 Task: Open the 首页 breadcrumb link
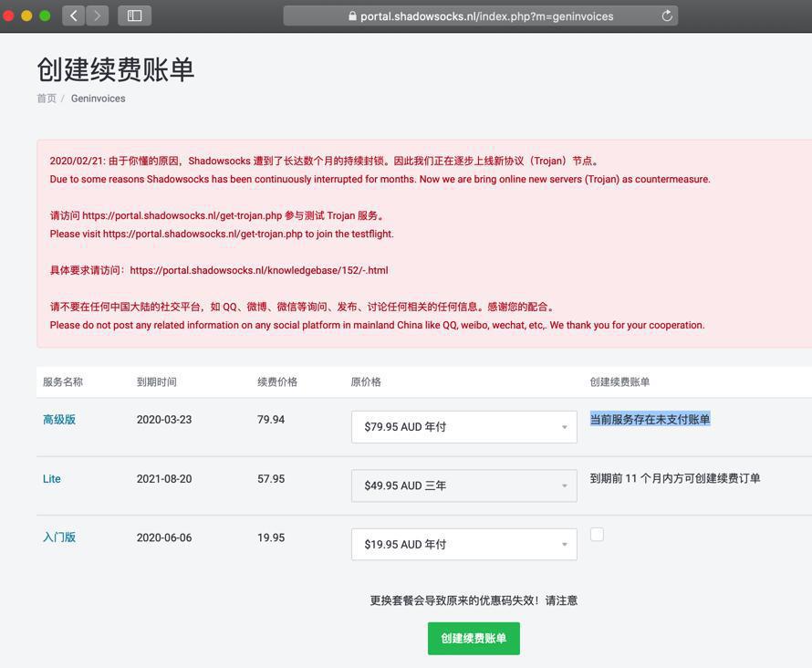coord(47,99)
